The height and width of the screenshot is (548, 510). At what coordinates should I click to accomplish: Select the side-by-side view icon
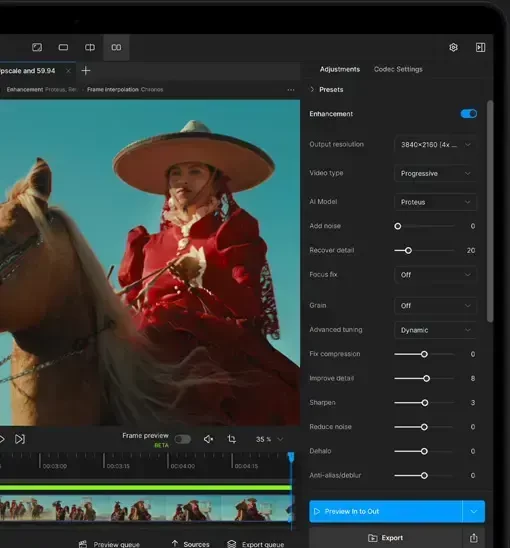pyautogui.click(x=116, y=47)
